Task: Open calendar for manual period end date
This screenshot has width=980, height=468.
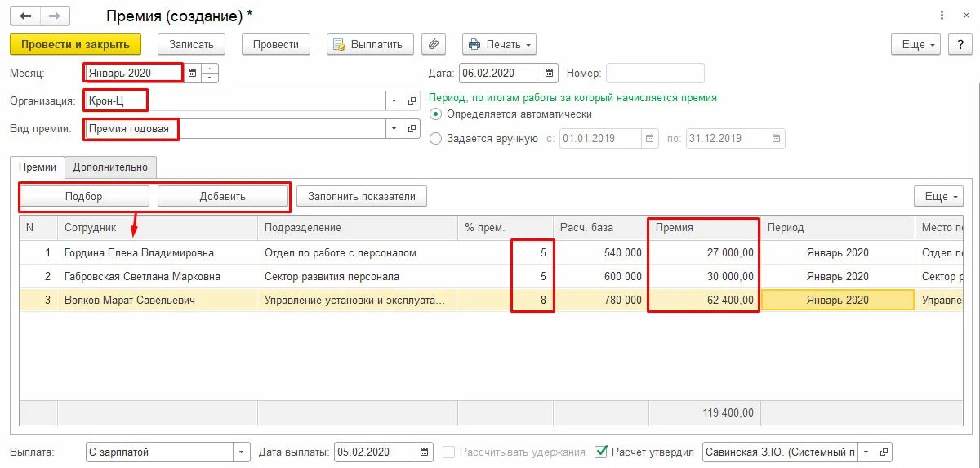Action: pyautogui.click(x=777, y=139)
